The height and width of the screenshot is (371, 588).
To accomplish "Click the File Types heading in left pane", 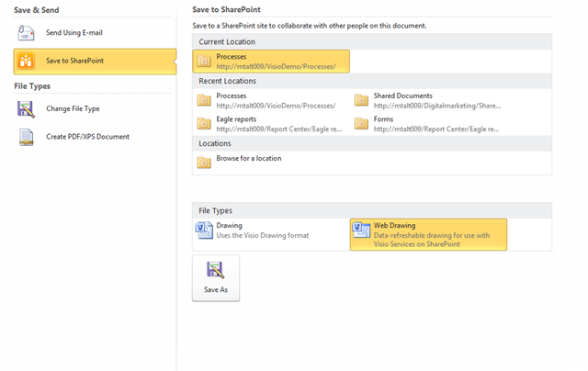I will 32,86.
